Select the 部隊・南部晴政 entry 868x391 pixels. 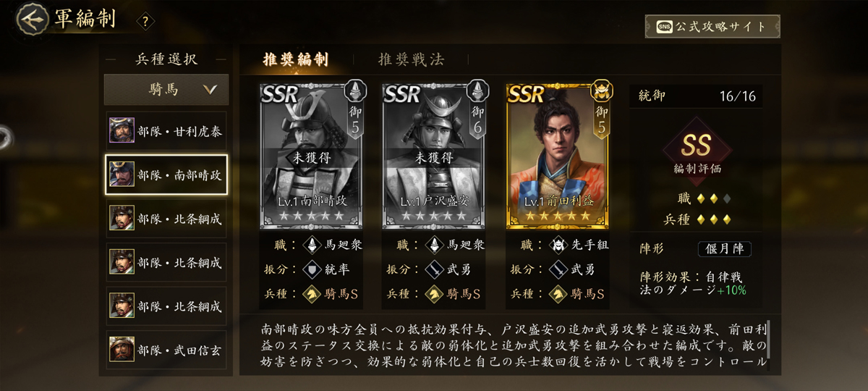point(166,175)
